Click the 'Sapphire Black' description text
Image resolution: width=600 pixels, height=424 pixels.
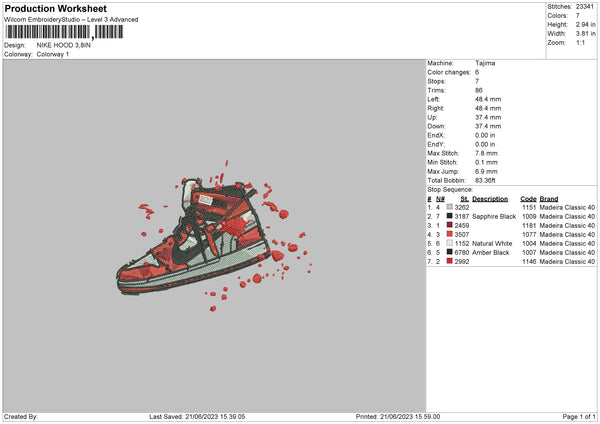coord(494,217)
